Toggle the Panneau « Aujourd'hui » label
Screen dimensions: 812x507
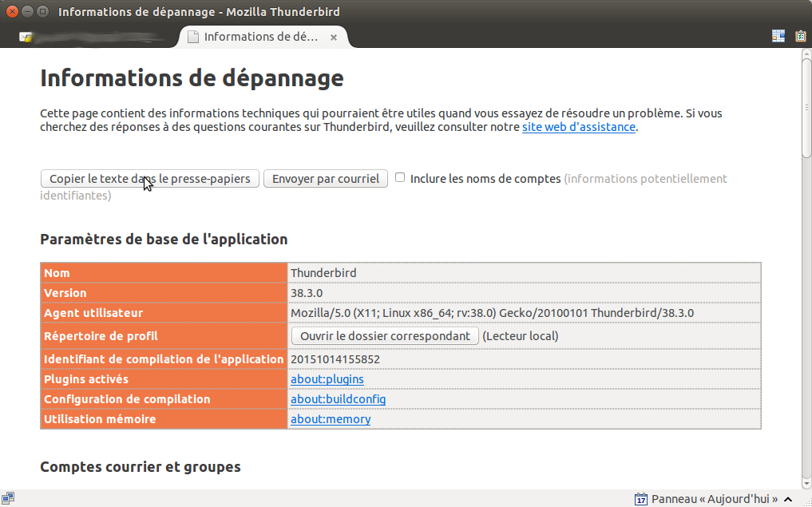click(x=715, y=499)
